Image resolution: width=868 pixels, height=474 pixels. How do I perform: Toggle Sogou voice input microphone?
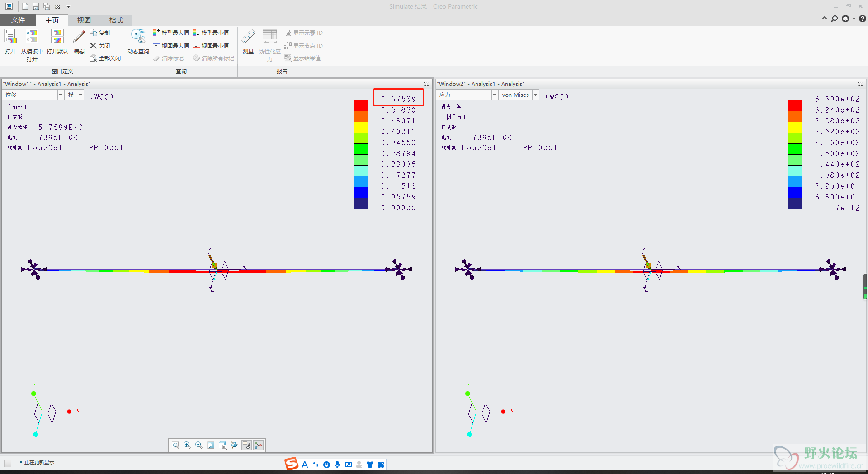(x=337, y=465)
